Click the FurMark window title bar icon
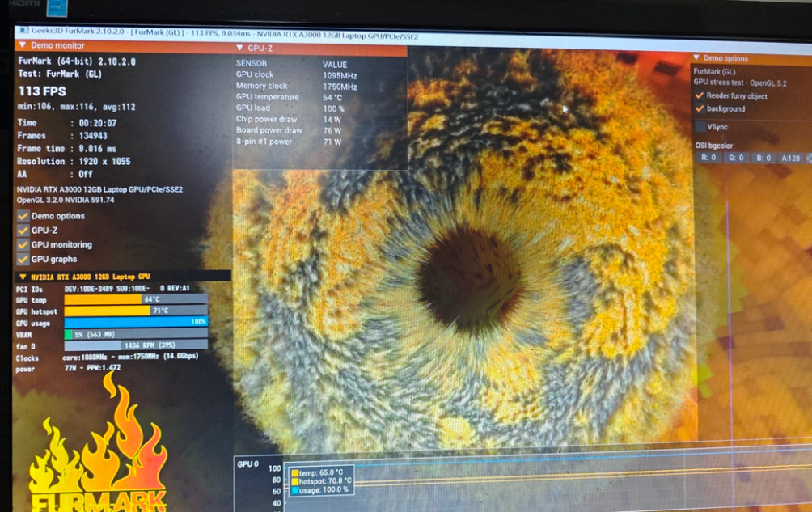This screenshot has width=812, height=512. tap(24, 31)
